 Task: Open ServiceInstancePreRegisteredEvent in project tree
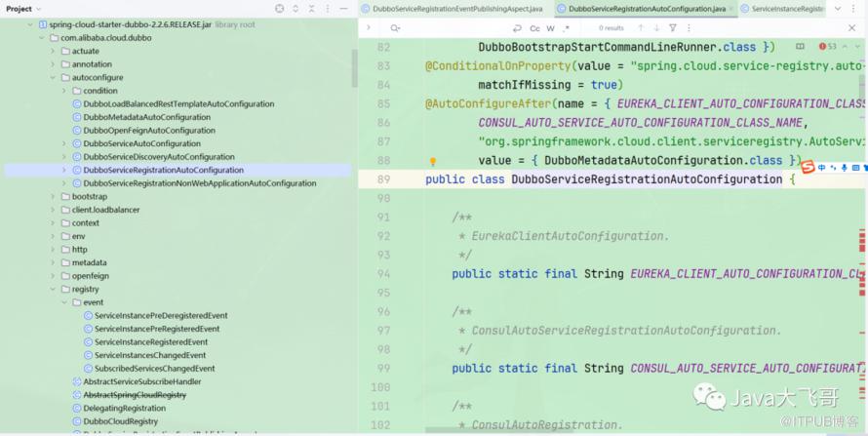click(x=157, y=329)
